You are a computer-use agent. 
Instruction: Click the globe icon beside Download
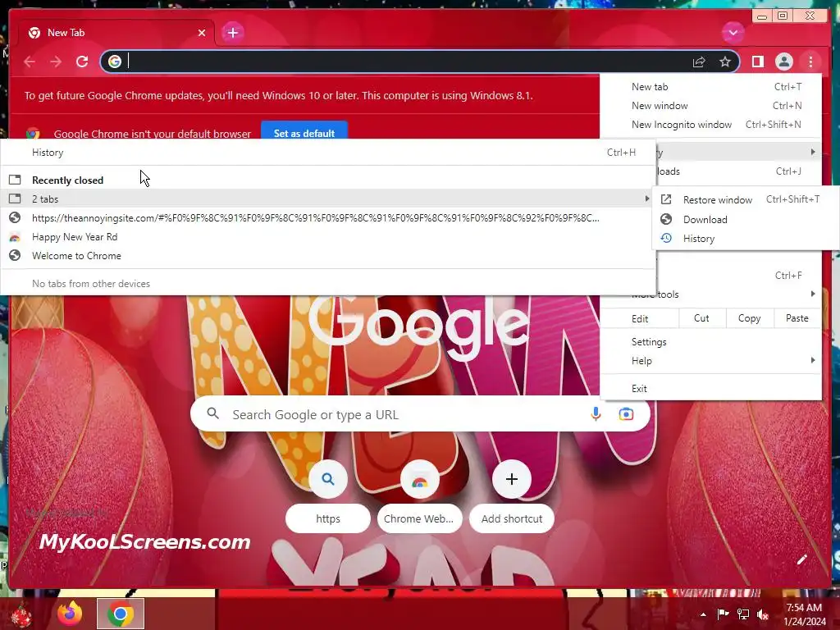click(666, 219)
